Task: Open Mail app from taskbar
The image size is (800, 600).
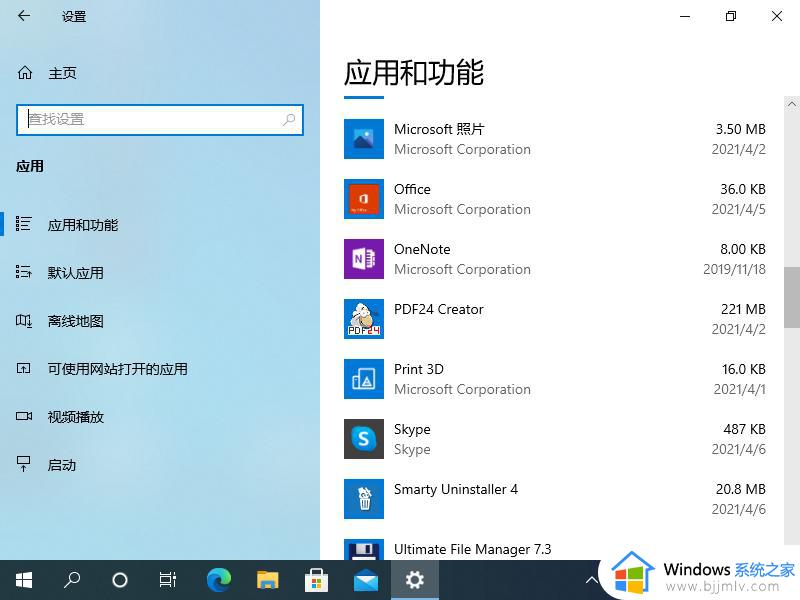Action: pos(366,580)
